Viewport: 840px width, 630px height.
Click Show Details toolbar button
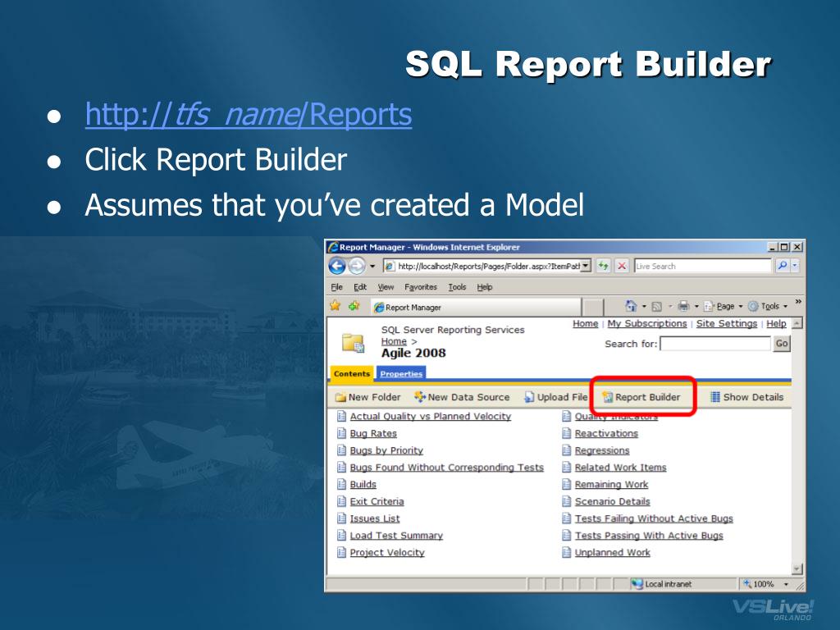click(x=746, y=397)
